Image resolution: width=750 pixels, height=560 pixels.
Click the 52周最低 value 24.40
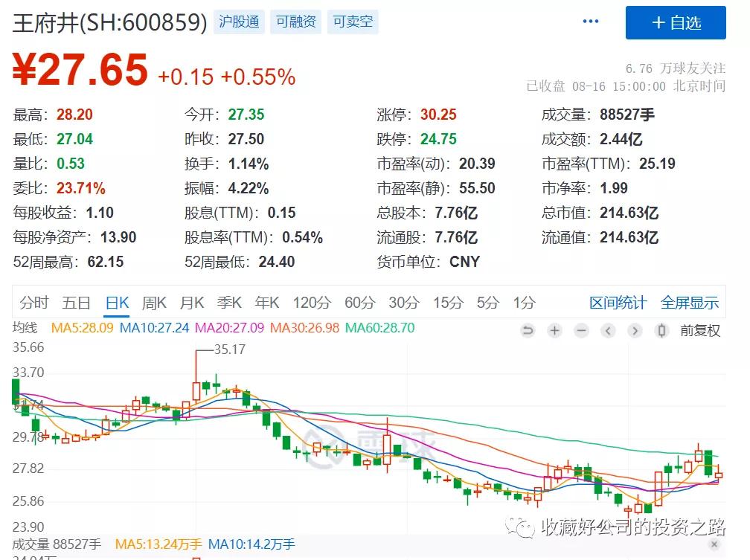(x=277, y=262)
